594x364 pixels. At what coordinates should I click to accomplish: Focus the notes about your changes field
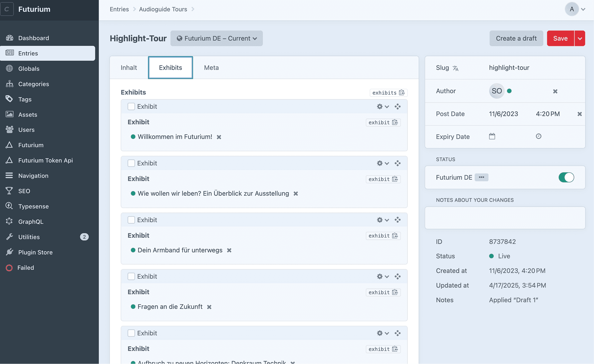pos(505,218)
